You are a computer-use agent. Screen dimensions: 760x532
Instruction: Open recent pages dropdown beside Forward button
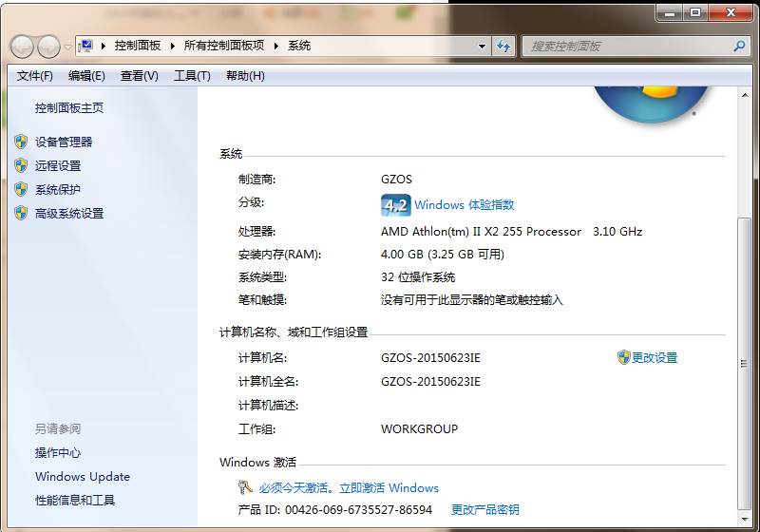pos(67,47)
